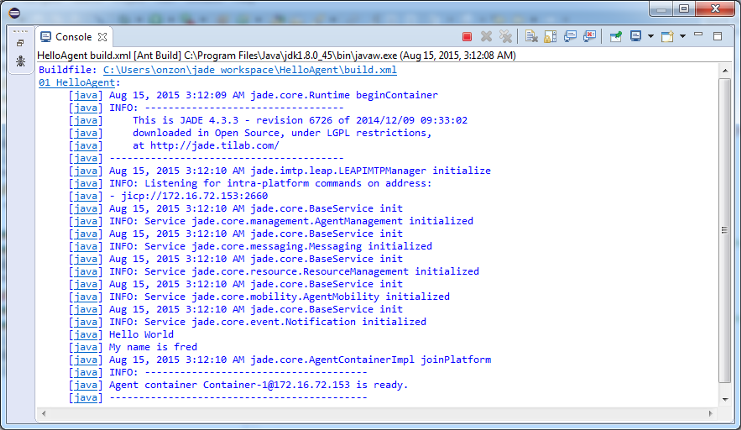Click 'Service jade.core.management.AgentManagement initialized' line
Screen dimensions: 741x430
[x=309, y=221]
